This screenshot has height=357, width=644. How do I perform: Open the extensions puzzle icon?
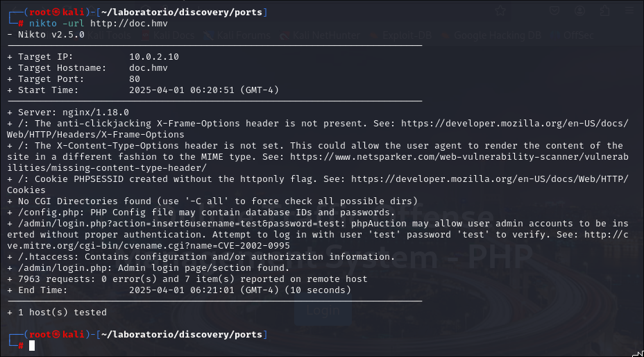tap(604, 10)
